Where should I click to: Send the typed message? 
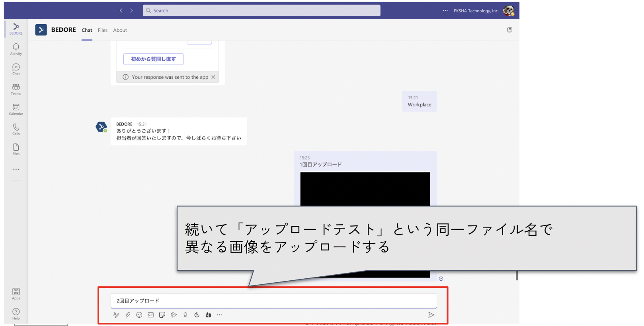pos(431,315)
